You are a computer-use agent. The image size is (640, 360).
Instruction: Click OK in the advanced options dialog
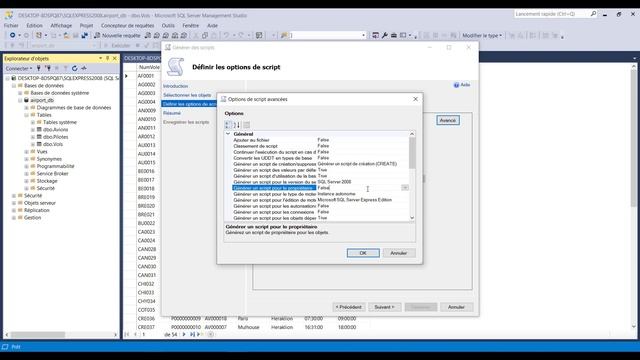363,253
